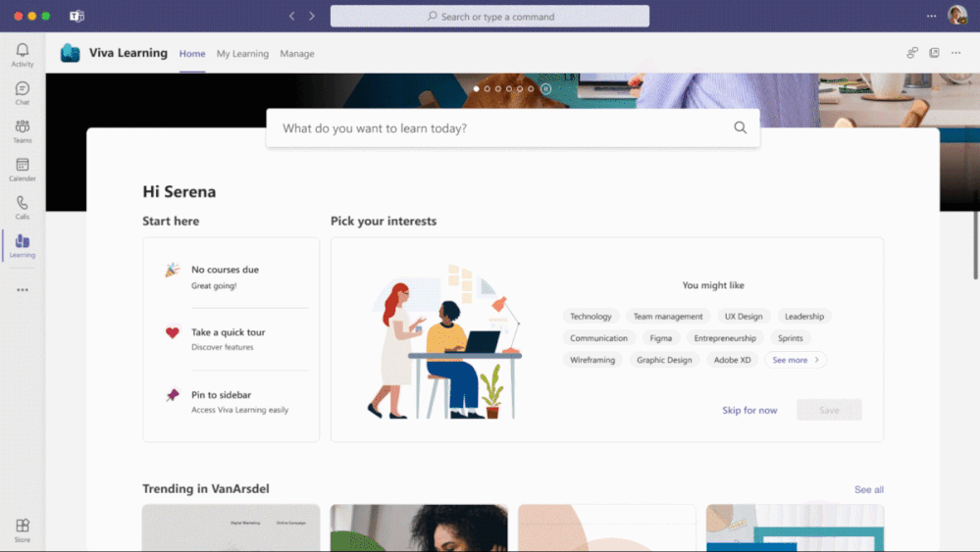980x552 pixels.
Task: Open the third trending course thumbnail
Action: pyautogui.click(x=607, y=527)
